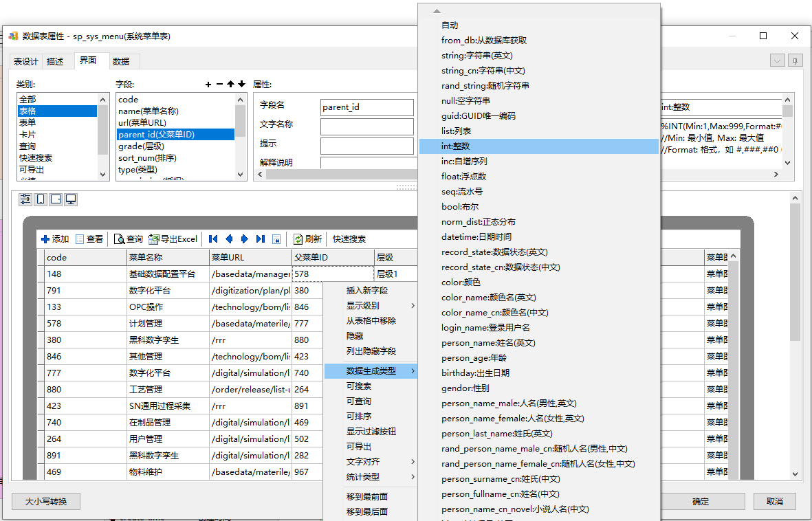Move selected field down with arrow icon

(241, 84)
